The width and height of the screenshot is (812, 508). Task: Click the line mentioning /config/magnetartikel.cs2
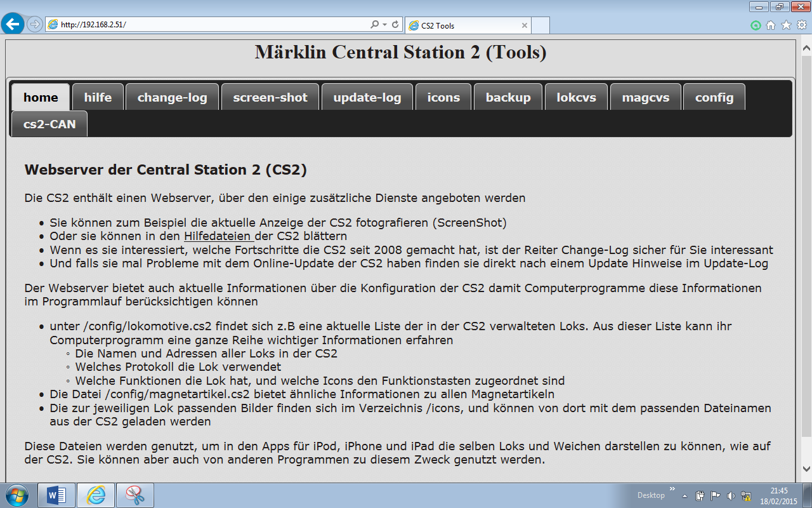click(302, 394)
